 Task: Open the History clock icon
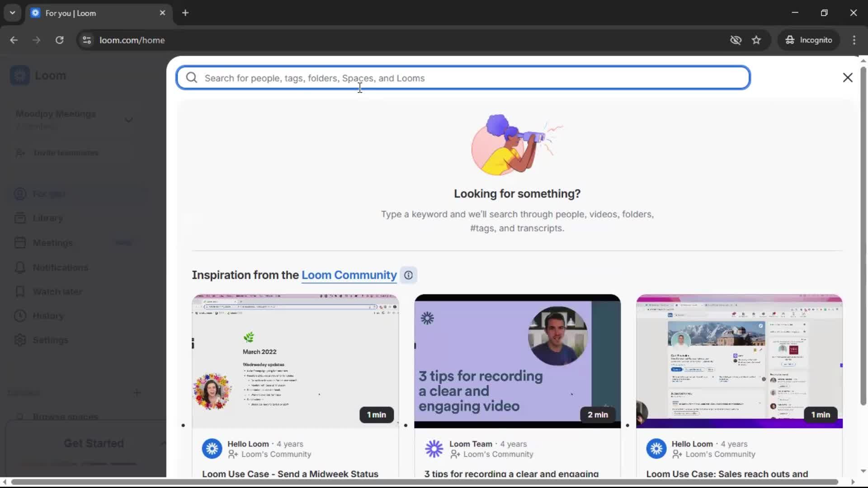(x=20, y=316)
